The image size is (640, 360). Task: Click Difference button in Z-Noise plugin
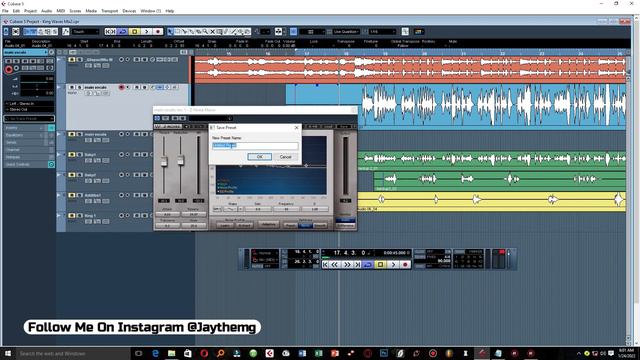pyautogui.click(x=345, y=225)
